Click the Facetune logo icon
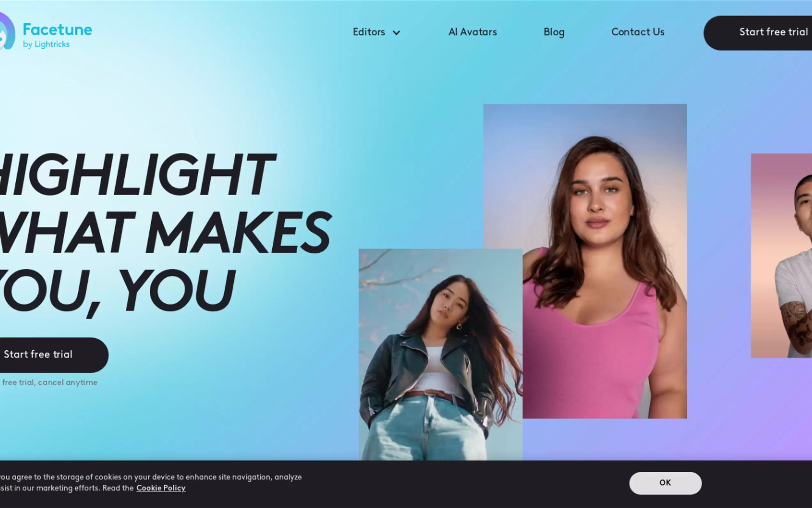Viewport: 812px width, 508px height. [7, 31]
